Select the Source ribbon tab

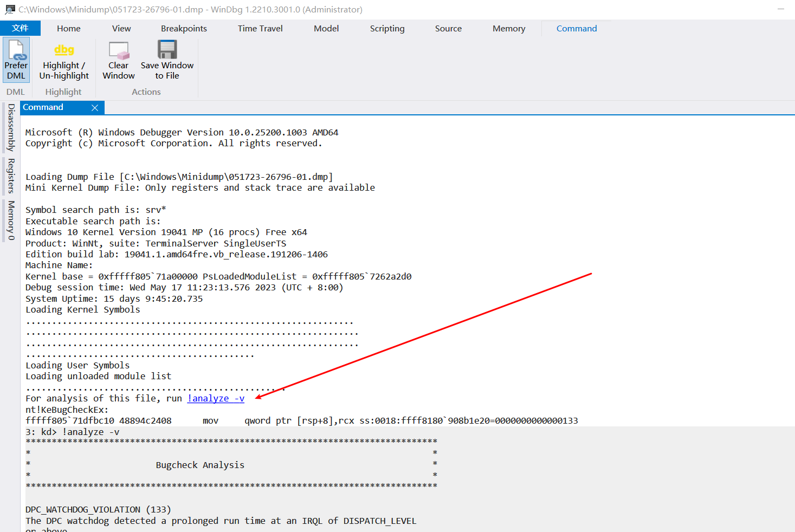(x=448, y=29)
